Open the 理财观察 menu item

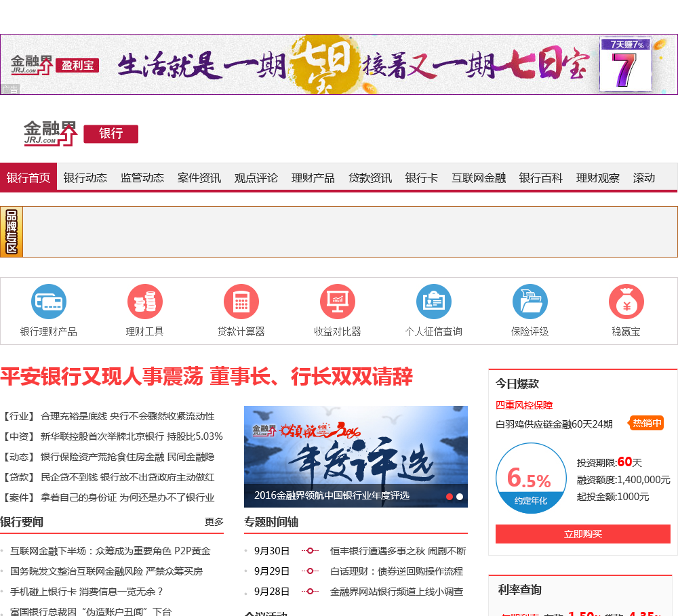click(598, 178)
